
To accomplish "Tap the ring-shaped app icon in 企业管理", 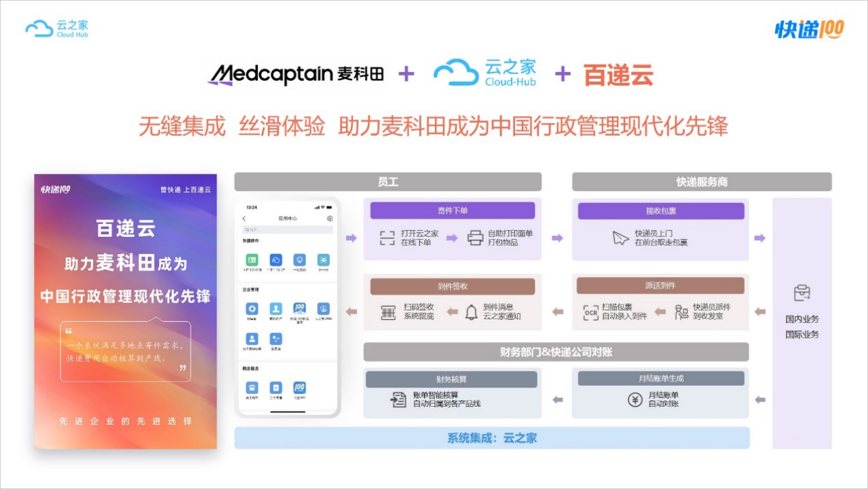I will (252, 308).
